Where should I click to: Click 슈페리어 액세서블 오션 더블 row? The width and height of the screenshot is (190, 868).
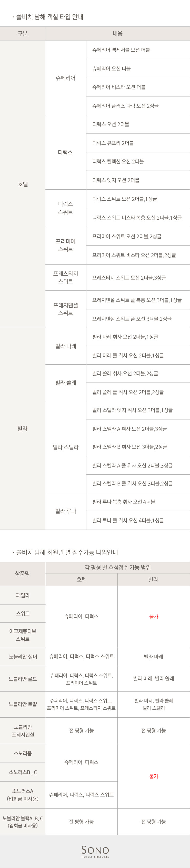click(138, 50)
